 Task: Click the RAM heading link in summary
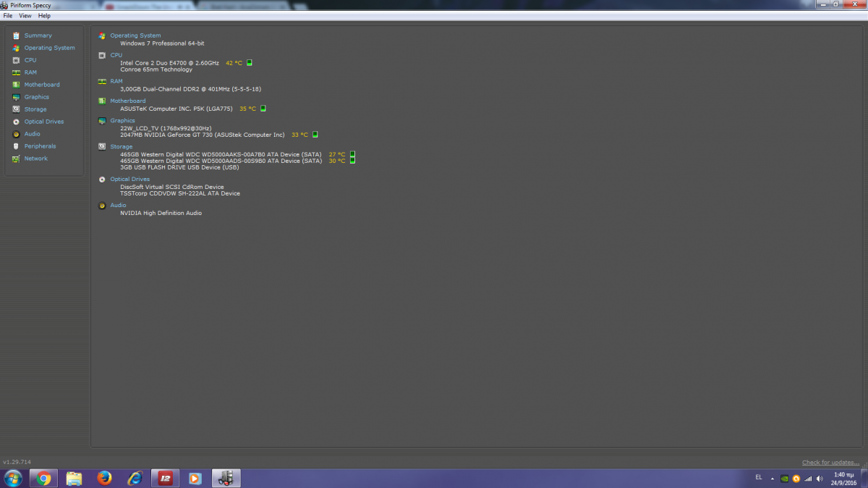tap(116, 82)
